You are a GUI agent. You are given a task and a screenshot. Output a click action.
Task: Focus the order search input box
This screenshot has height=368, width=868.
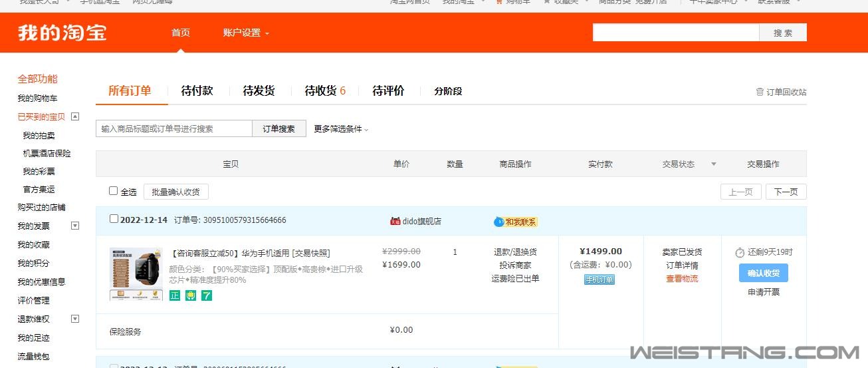174,128
